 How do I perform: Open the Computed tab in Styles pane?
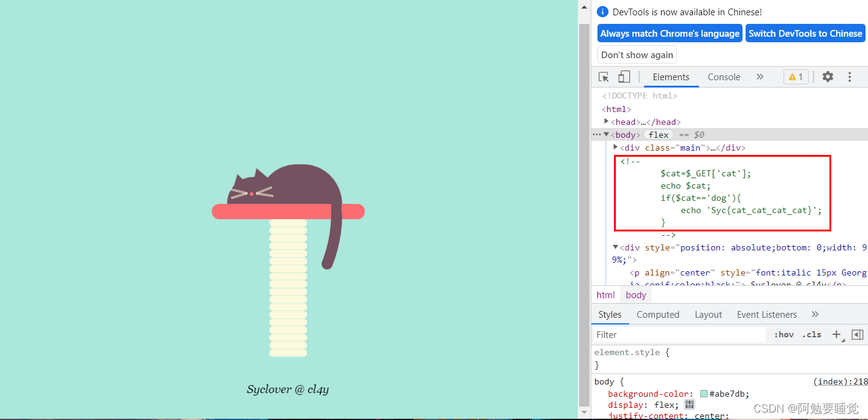pyautogui.click(x=658, y=314)
